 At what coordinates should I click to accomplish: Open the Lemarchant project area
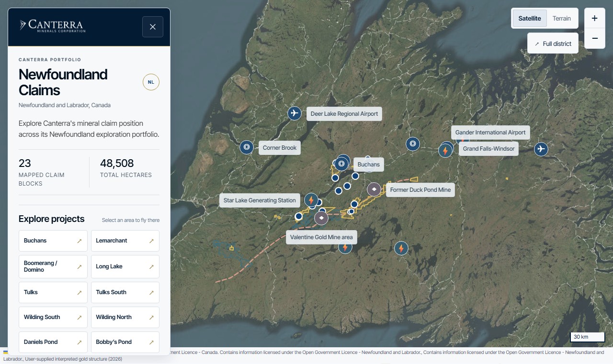click(125, 241)
